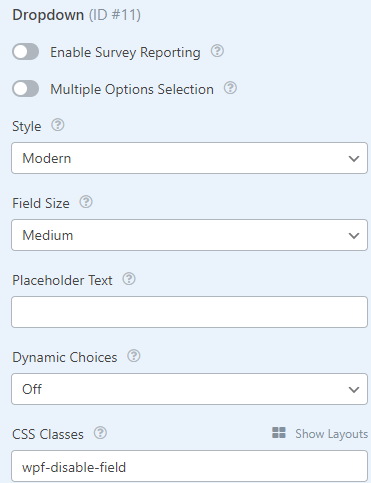The image size is (371, 483).
Task: Open help tooltip for Multiple Options Selection
Action: click(x=230, y=88)
